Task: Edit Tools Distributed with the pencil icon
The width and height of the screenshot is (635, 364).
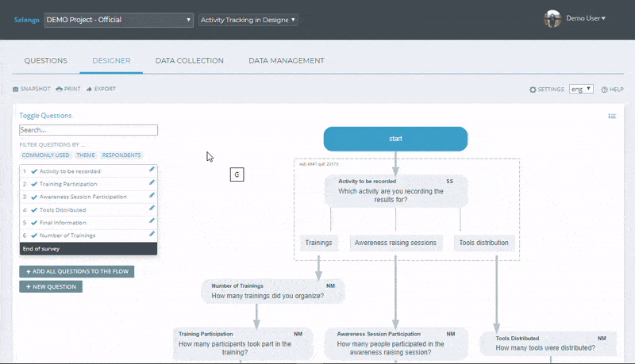Action: click(152, 208)
